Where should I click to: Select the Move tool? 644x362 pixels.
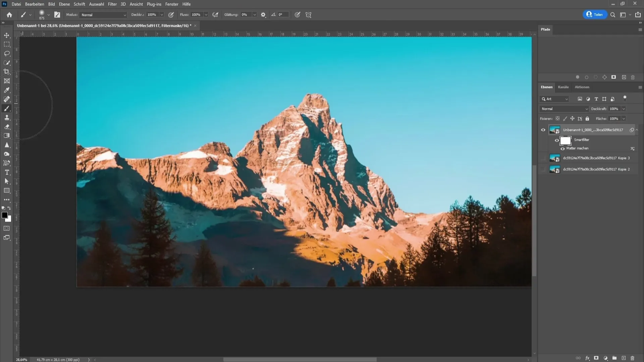[7, 35]
